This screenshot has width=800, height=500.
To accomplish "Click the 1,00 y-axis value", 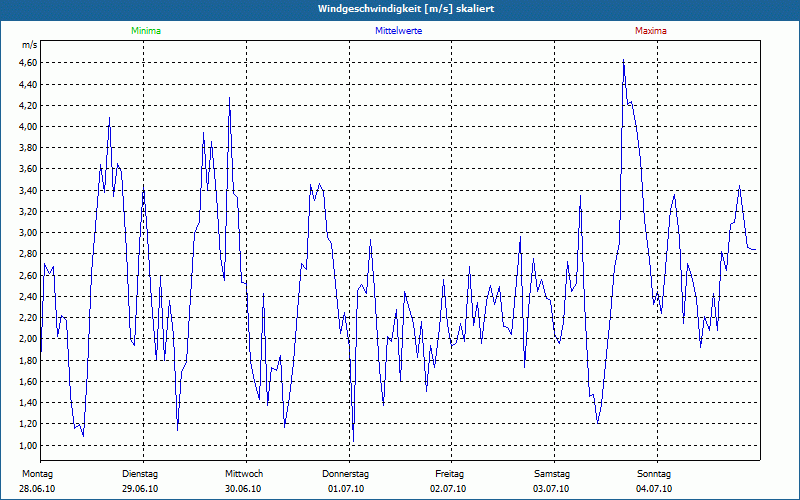I will 28,445.
